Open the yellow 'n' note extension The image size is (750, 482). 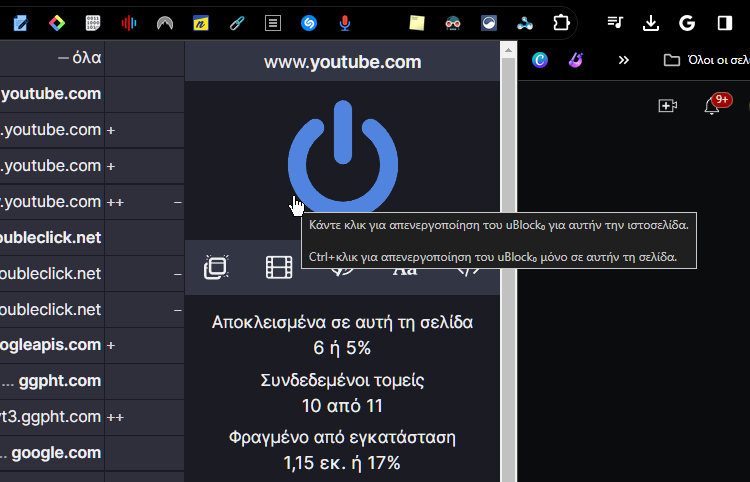(201, 23)
